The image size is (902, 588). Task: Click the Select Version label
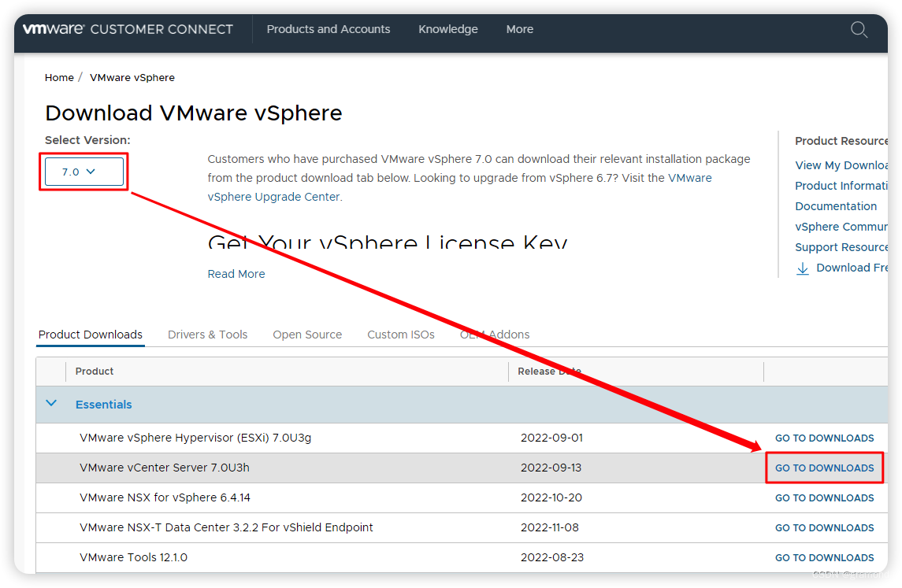click(87, 140)
